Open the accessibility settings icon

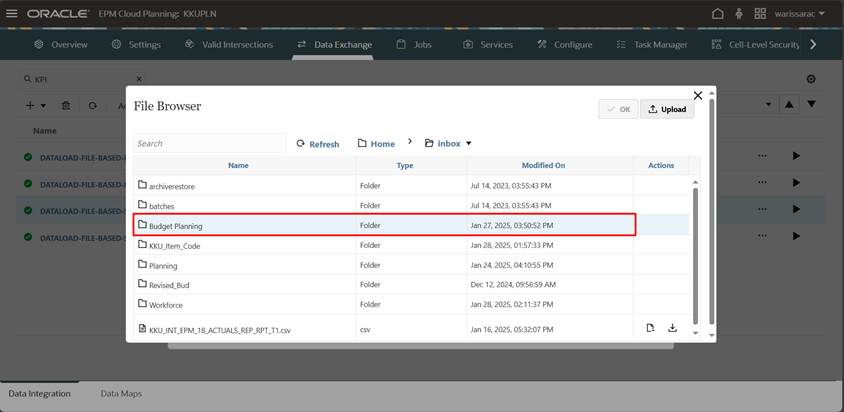pyautogui.click(x=738, y=13)
